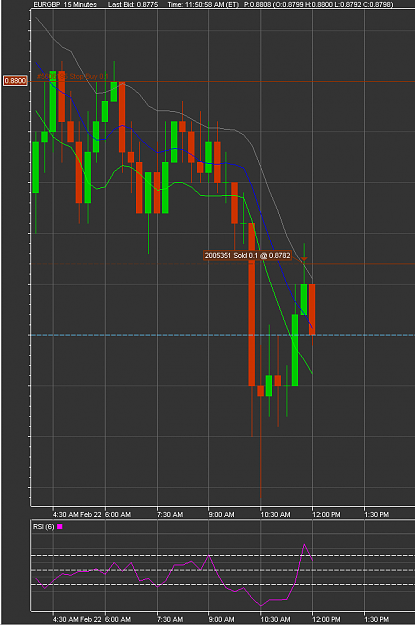Click the 0.8800 price tag on the axis
Screen dimensions: 415x625
pyautogui.click(x=15, y=81)
